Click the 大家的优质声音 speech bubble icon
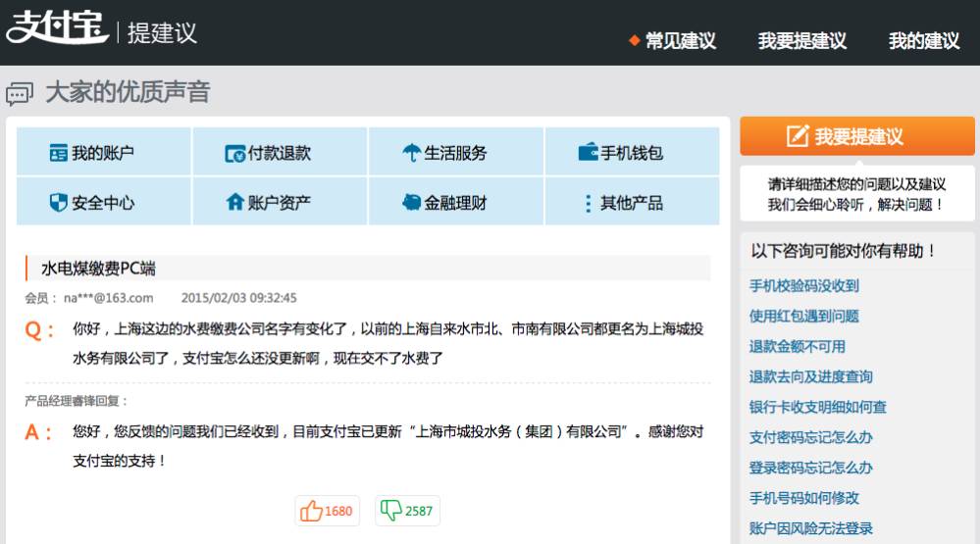 coord(20,94)
